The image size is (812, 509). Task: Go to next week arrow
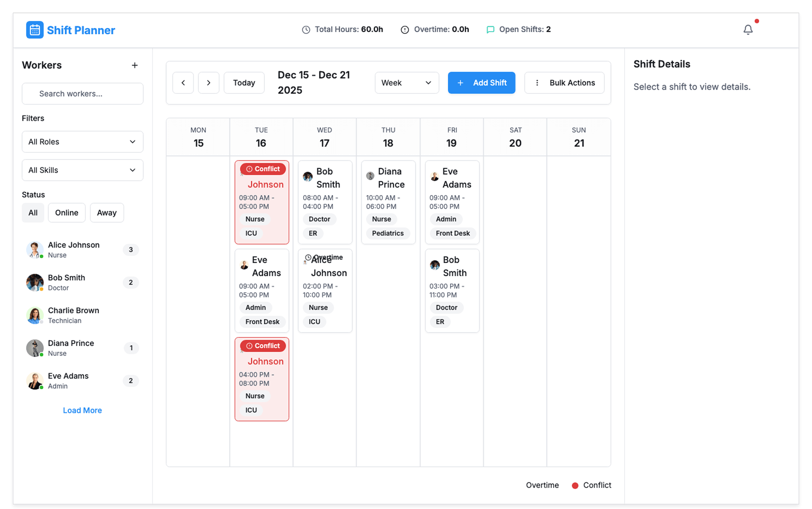coord(208,83)
